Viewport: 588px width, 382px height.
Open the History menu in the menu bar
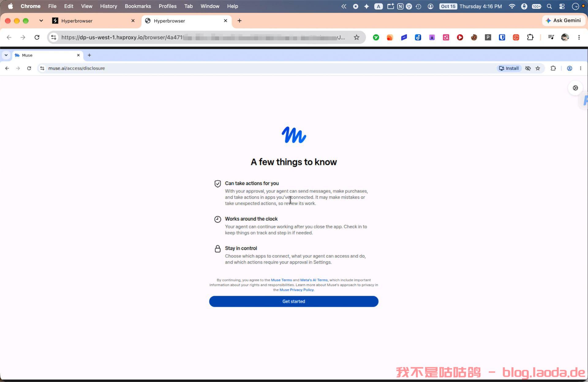point(108,6)
